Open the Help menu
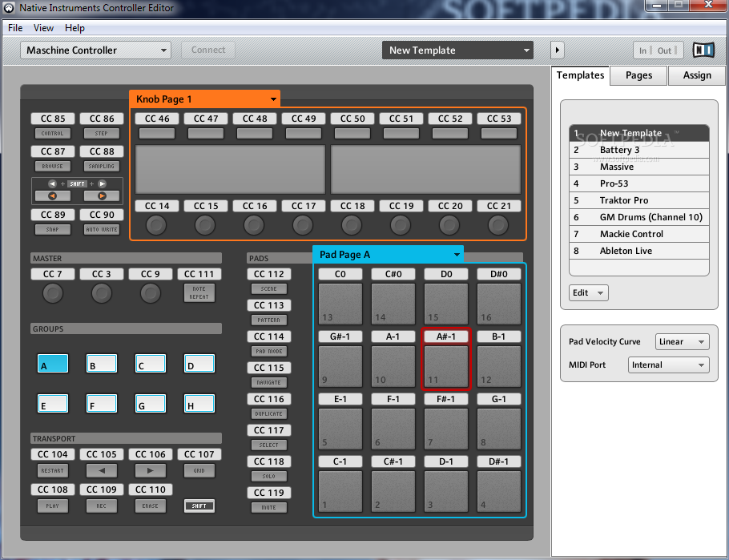The image size is (729, 560). (75, 28)
